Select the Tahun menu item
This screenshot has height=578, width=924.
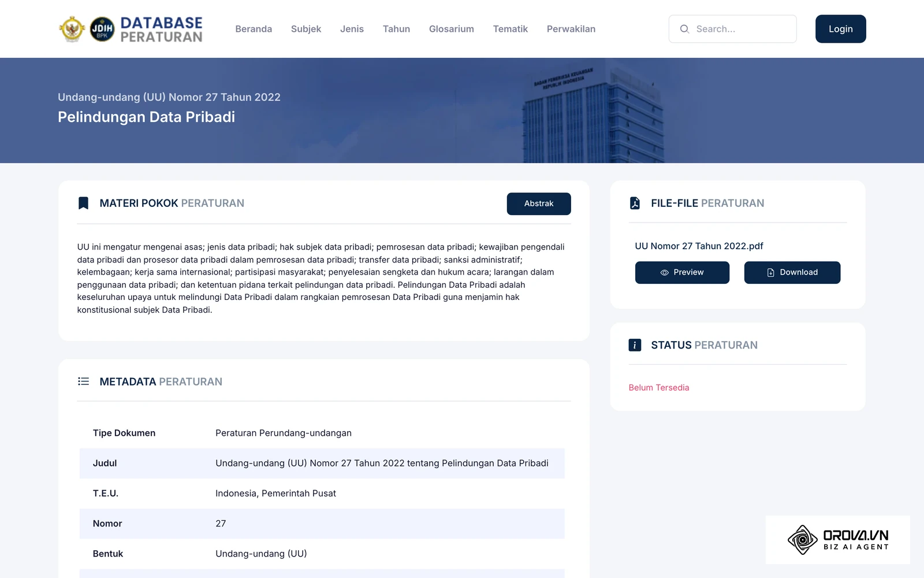[396, 29]
